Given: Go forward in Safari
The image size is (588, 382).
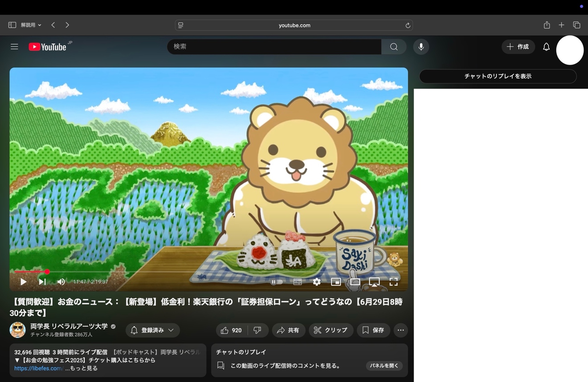Looking at the screenshot, I should 67,25.
